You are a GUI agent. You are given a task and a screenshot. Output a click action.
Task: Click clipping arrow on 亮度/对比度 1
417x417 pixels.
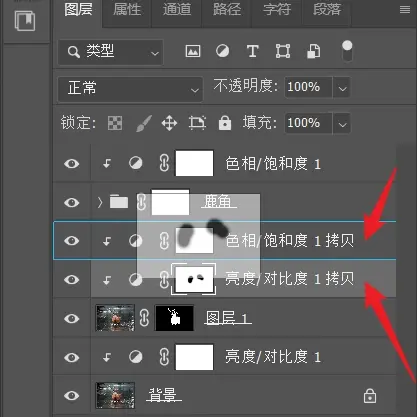coord(107,358)
